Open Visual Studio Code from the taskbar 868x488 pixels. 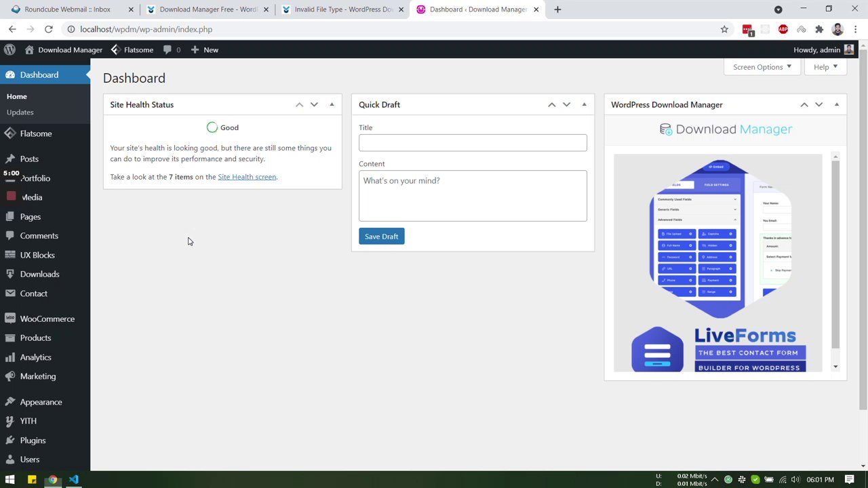coord(74,480)
